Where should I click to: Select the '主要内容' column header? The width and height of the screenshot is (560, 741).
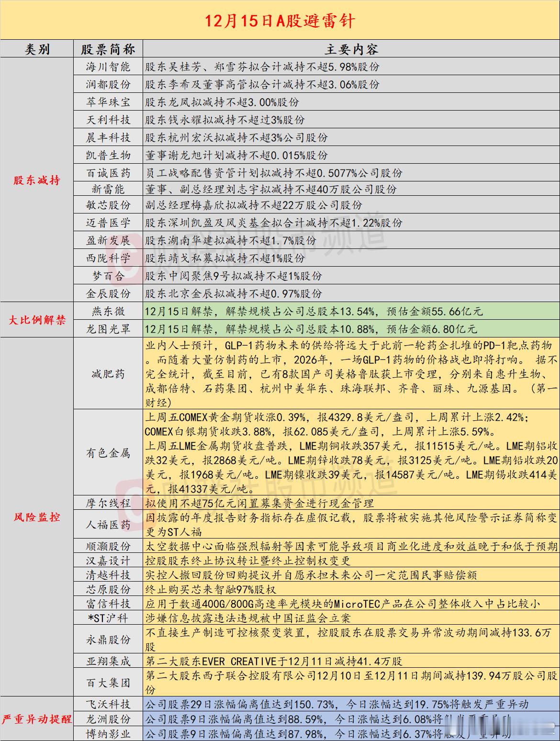point(351,49)
